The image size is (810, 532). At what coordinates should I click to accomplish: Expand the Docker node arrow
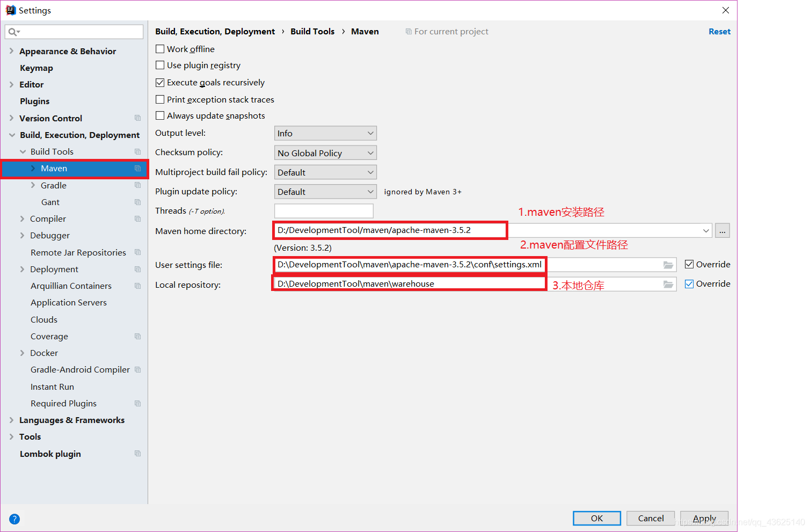coord(23,353)
